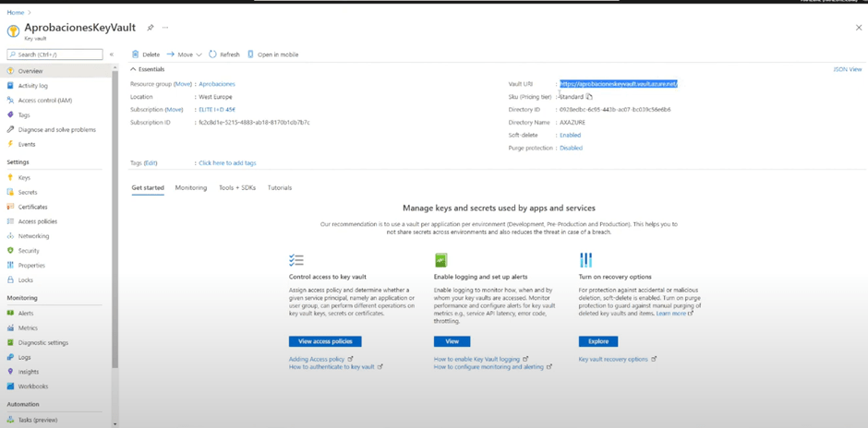Viewport: 868px width, 428px height.
Task: Open Diagnose and solve problems
Action: tap(56, 129)
